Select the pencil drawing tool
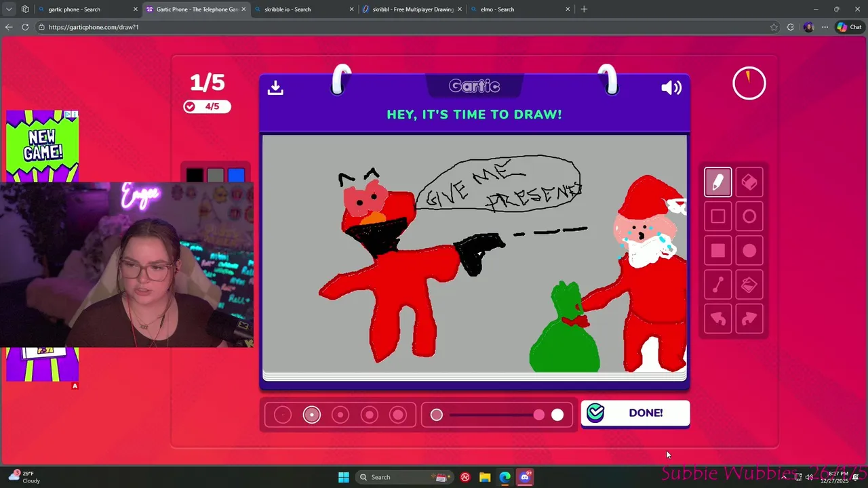The width and height of the screenshot is (868, 488). click(717, 182)
